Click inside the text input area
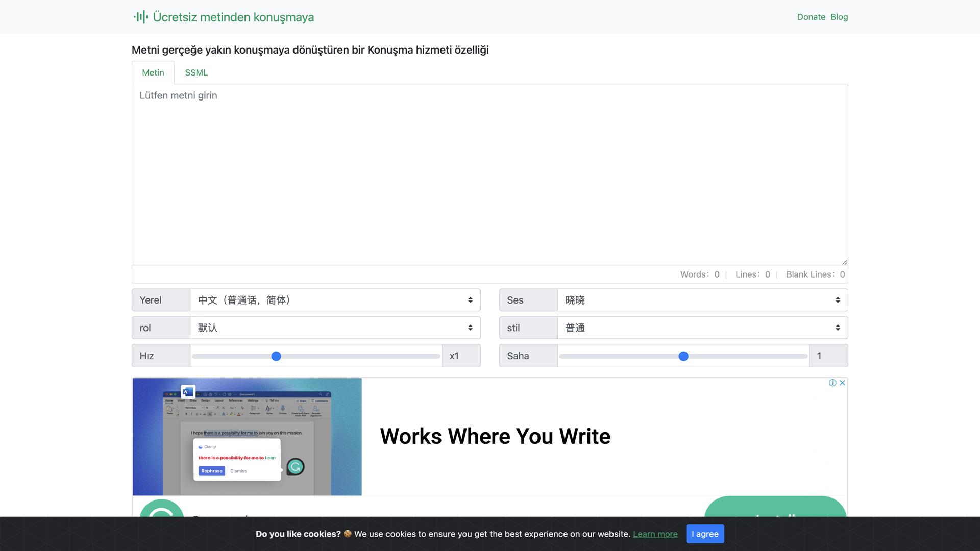 (490, 174)
